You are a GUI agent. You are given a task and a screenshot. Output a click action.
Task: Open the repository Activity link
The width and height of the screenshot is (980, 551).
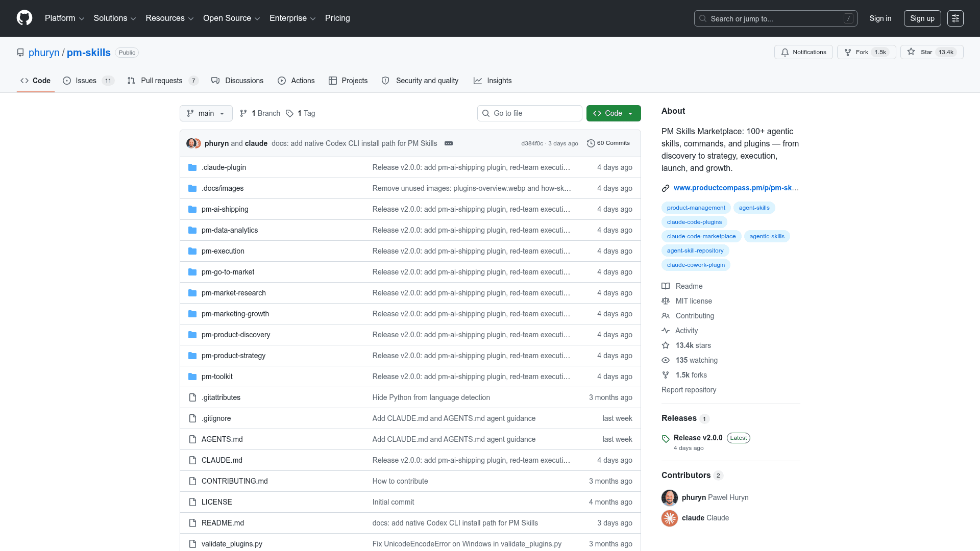tap(680, 331)
